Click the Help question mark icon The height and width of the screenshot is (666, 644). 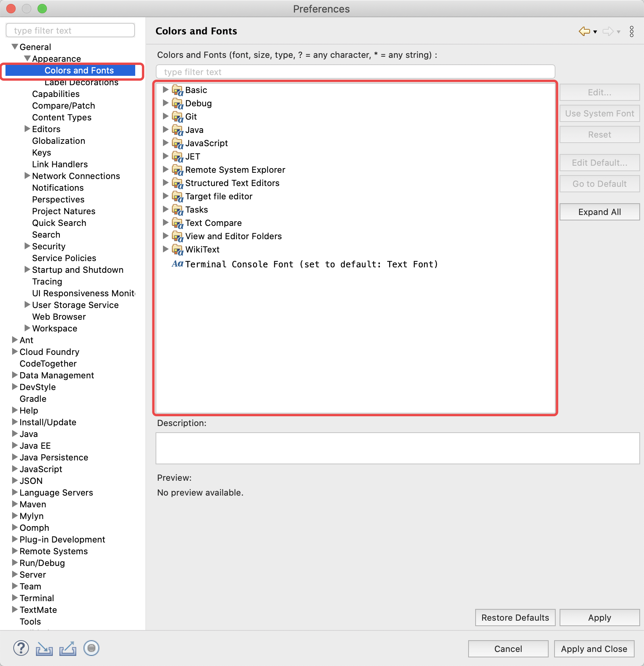21,648
